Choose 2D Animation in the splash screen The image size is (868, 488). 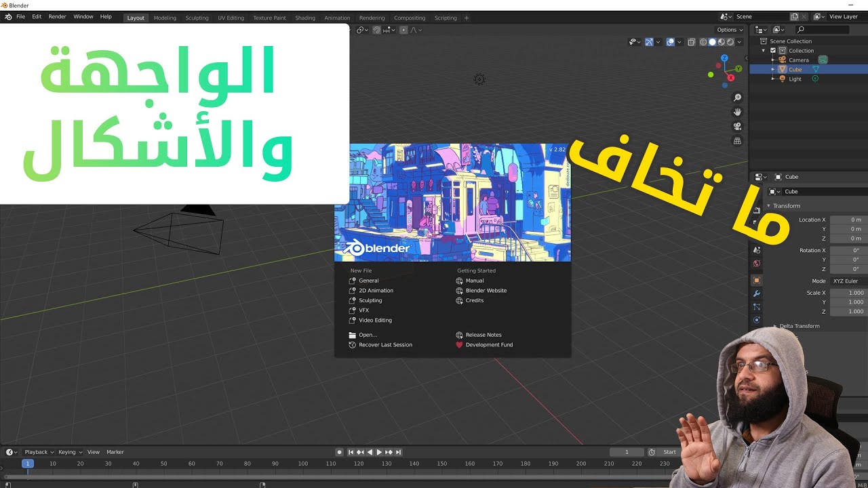(376, 291)
